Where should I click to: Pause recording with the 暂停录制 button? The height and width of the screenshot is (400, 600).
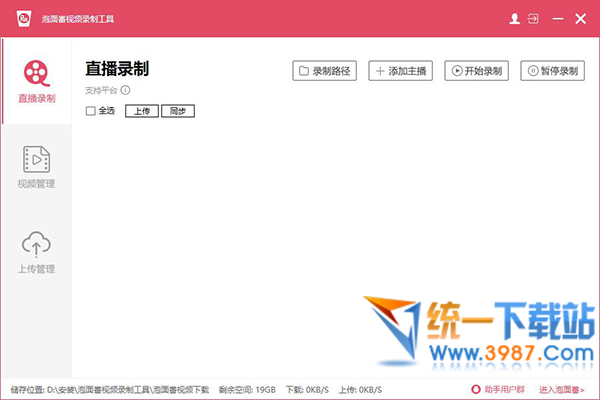553,71
